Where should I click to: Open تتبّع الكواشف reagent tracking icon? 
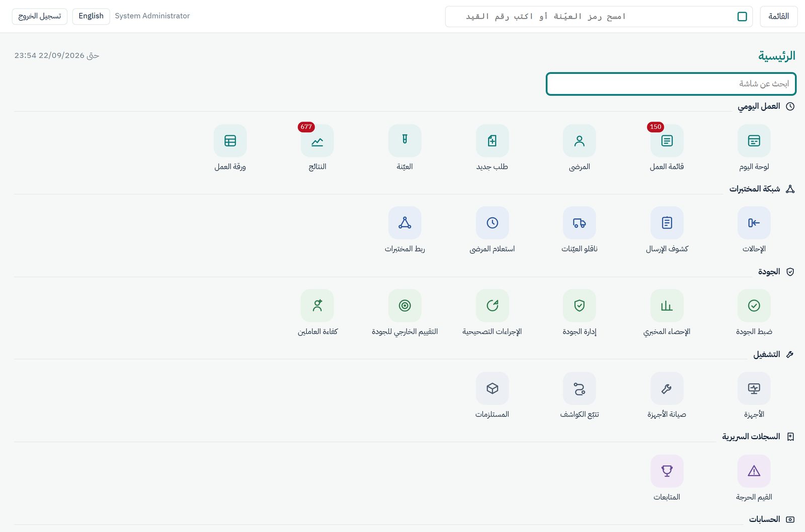579,388
